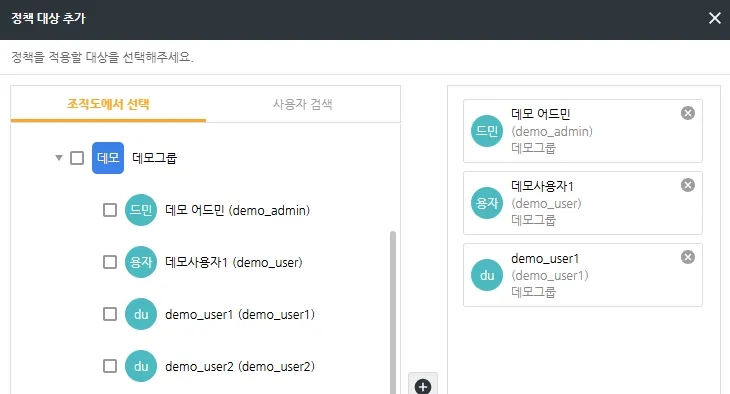Check the demo_user2 checkbox in the tree
The image size is (730, 394).
(x=110, y=367)
